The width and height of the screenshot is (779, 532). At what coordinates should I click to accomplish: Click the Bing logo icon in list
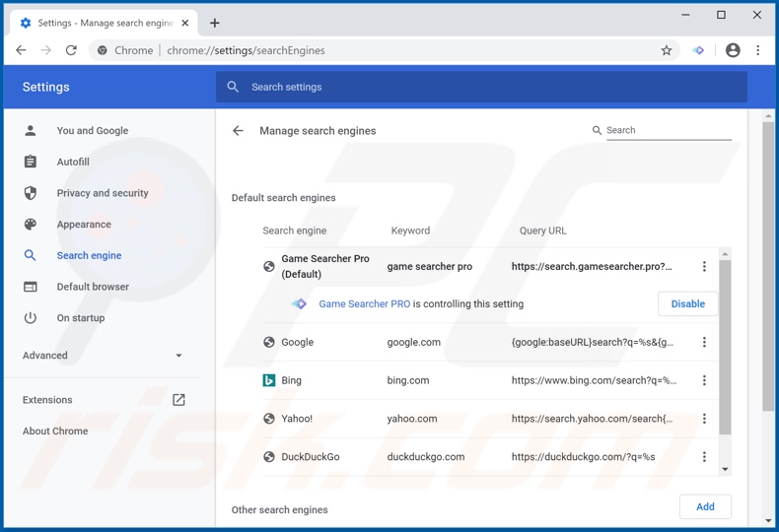click(268, 380)
